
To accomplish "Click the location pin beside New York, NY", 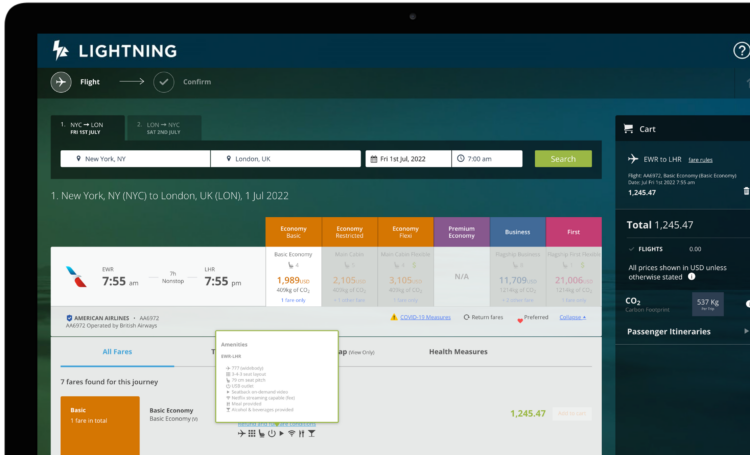I will 78,158.
